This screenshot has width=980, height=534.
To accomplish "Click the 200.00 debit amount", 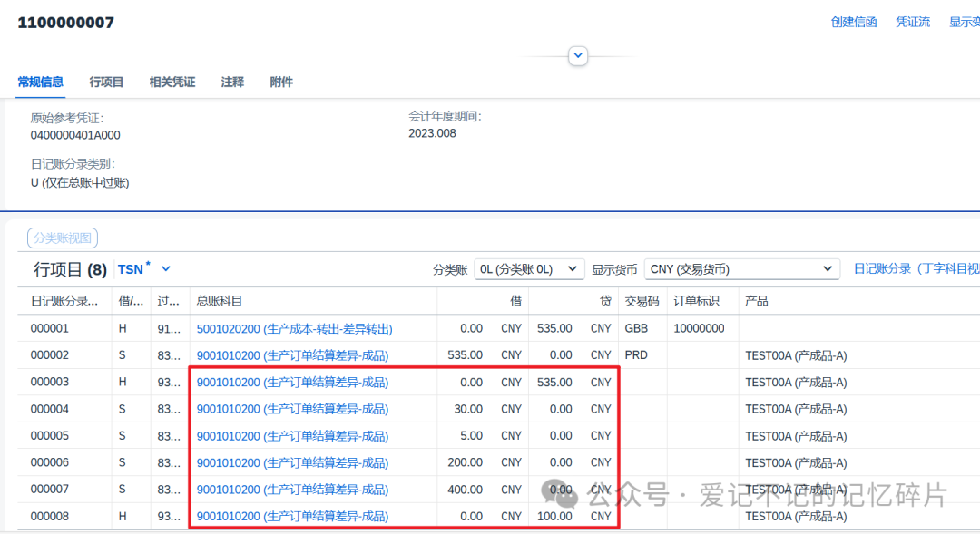I will tap(465, 462).
